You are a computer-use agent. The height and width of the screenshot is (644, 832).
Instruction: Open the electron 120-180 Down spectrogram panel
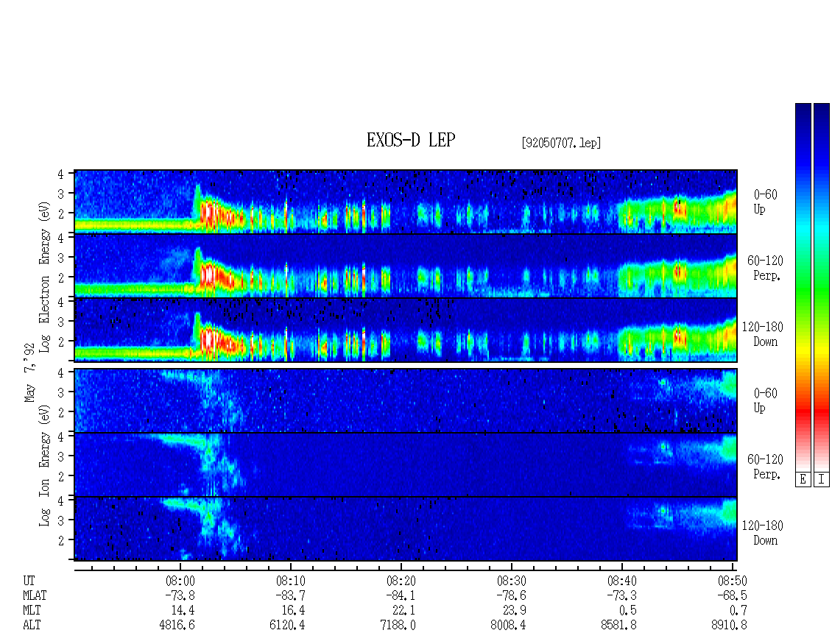tap(406, 330)
